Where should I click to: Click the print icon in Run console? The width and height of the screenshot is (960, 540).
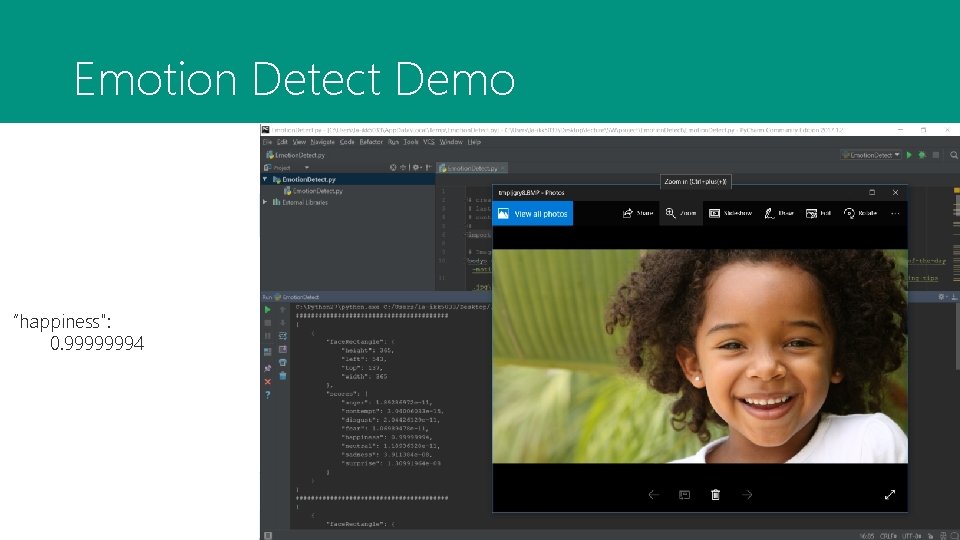tap(282, 362)
